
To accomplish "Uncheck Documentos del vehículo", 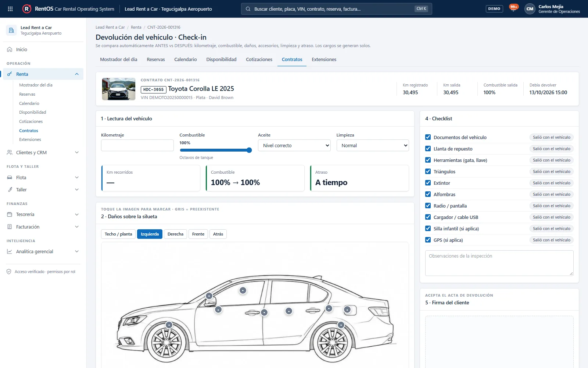I will [428, 137].
